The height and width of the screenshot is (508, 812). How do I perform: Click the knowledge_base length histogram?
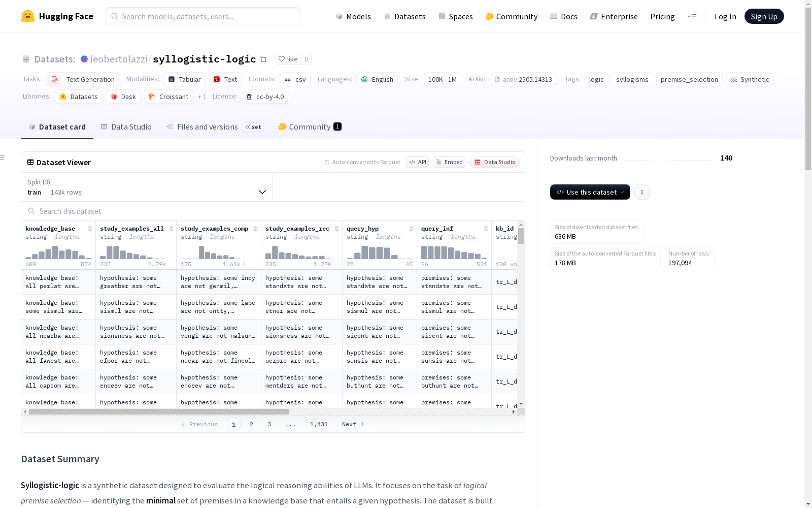(x=58, y=252)
